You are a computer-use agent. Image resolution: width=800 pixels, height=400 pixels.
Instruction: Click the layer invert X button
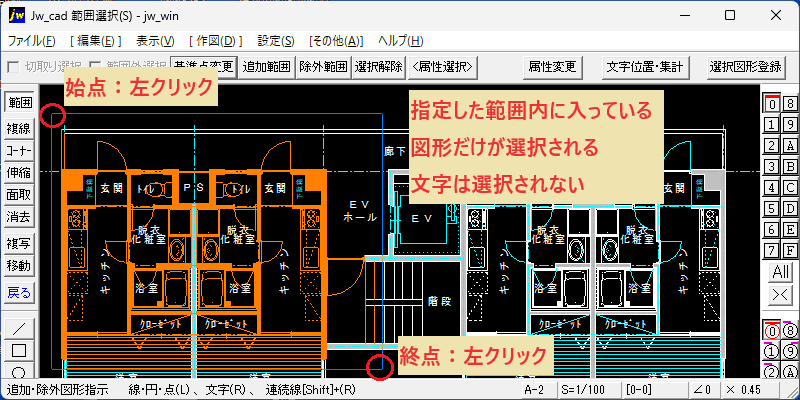coord(781,294)
